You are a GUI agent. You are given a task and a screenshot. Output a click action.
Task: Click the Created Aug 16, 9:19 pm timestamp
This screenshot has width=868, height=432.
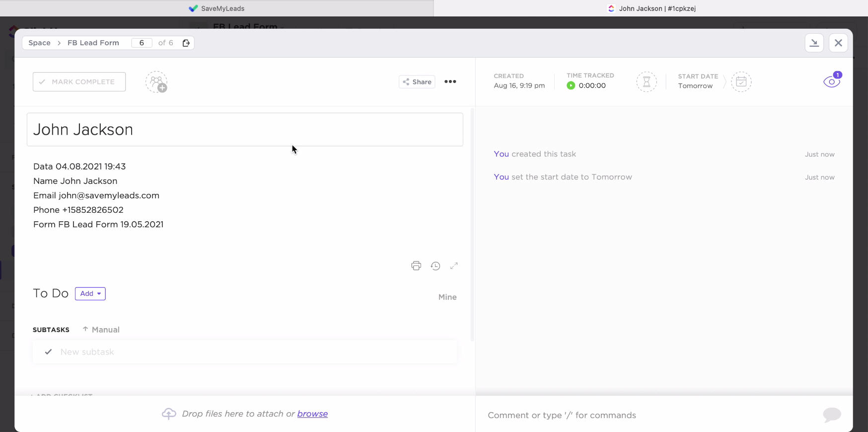(x=519, y=86)
